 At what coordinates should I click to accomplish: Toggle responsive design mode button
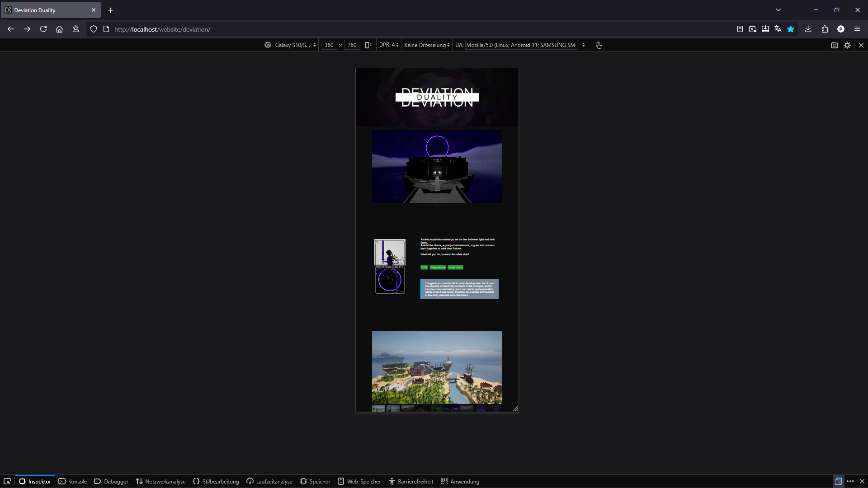coord(838,481)
